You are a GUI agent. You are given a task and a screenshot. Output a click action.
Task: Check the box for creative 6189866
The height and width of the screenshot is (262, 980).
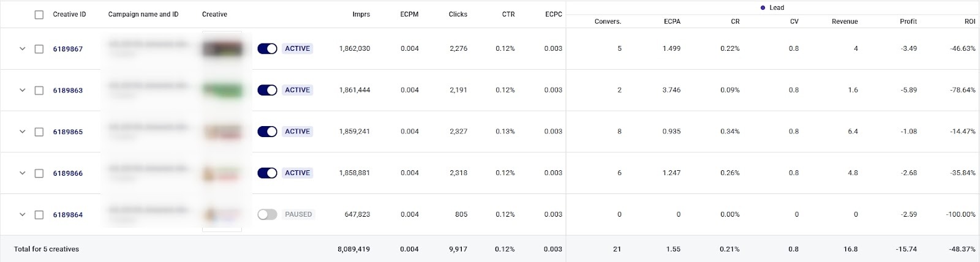point(39,173)
